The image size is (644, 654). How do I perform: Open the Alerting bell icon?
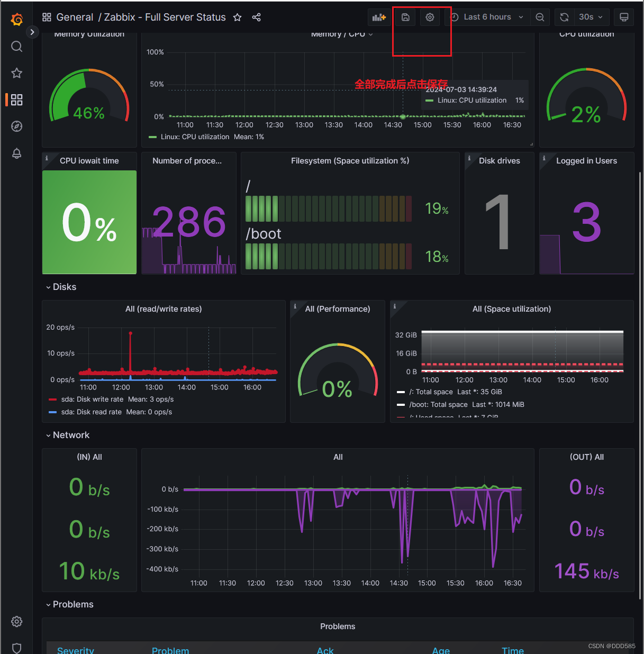click(17, 153)
